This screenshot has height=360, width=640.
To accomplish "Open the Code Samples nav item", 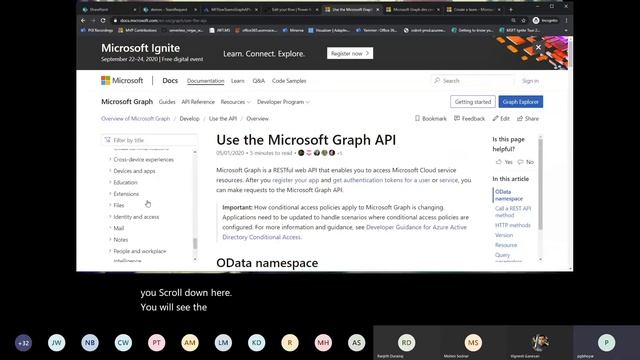I will (289, 81).
